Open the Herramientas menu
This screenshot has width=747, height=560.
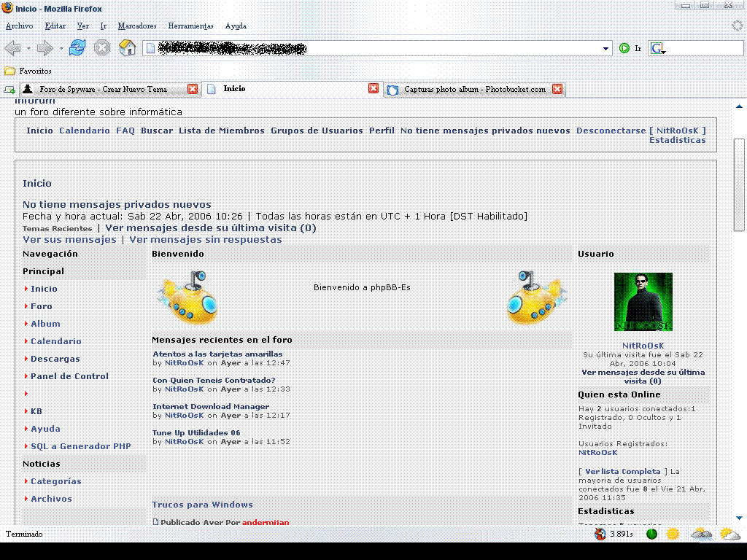[x=190, y=26]
